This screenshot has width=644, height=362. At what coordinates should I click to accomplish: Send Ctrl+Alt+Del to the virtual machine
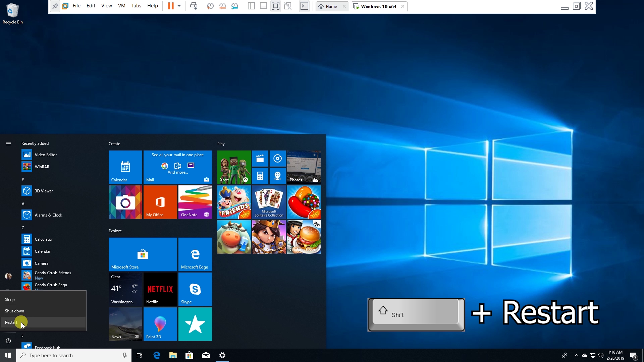pos(194,6)
